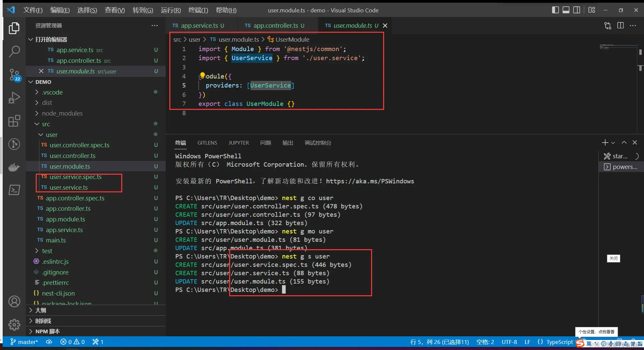Expand the .vscode folder
Image resolution: width=644 pixels, height=350 pixels.
96,92
